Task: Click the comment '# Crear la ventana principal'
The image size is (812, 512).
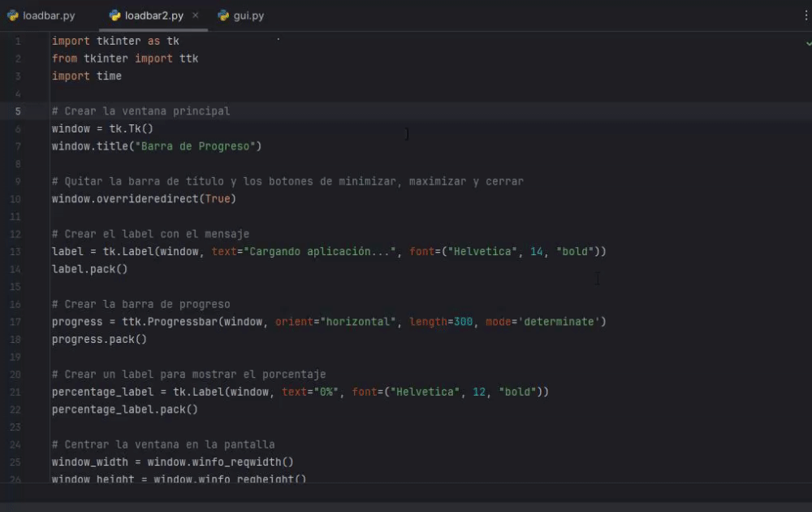Action: coord(140,111)
